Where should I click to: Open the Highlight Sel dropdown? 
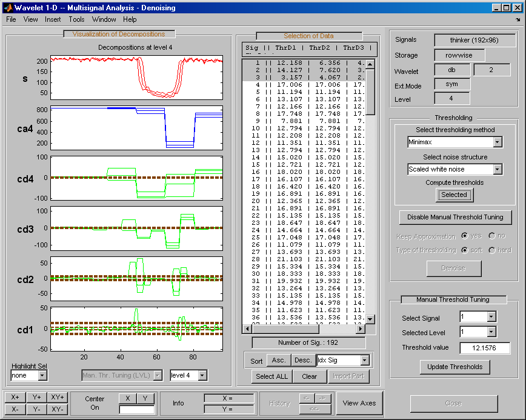point(42,376)
